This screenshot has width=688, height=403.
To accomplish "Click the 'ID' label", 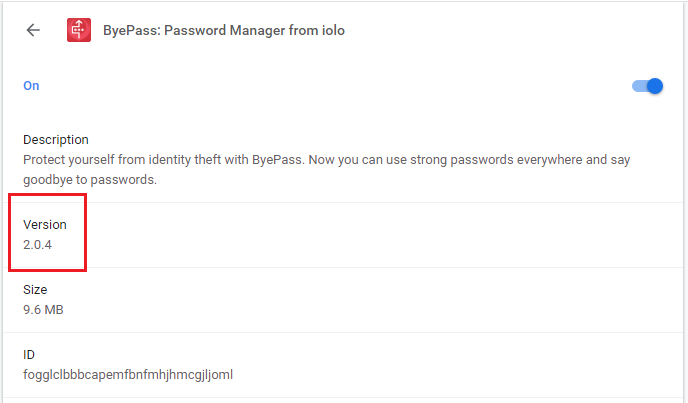I will point(29,354).
